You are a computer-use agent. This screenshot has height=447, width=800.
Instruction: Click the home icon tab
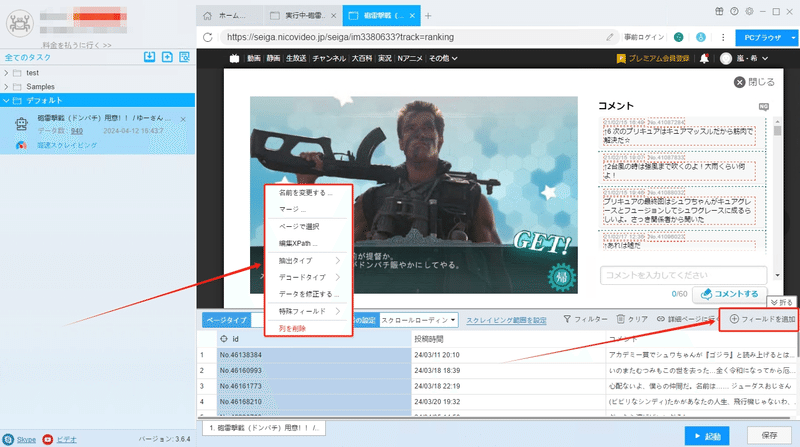click(x=207, y=16)
